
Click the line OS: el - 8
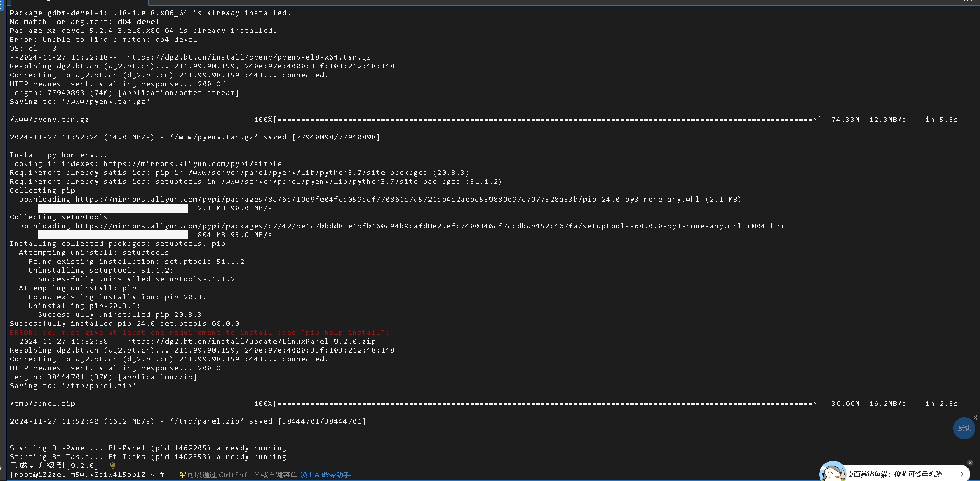[33, 48]
